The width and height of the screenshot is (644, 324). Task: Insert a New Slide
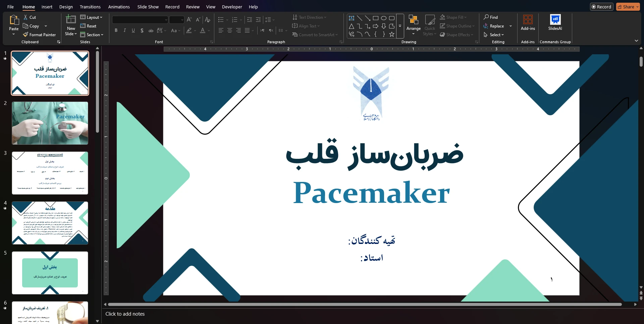pyautogui.click(x=71, y=20)
